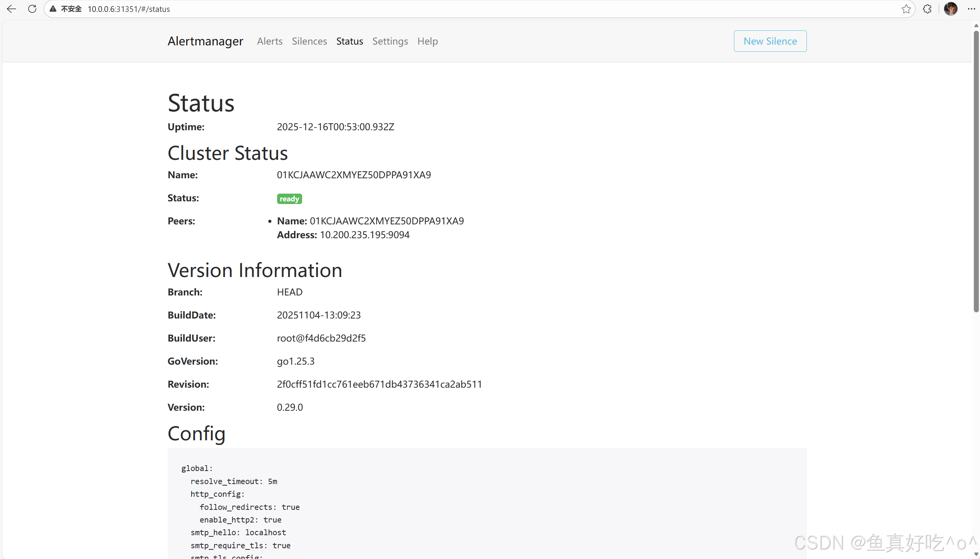The height and width of the screenshot is (559, 980).
Task: Click the peer address 10.200.235.195:9094 text
Action: [364, 235]
